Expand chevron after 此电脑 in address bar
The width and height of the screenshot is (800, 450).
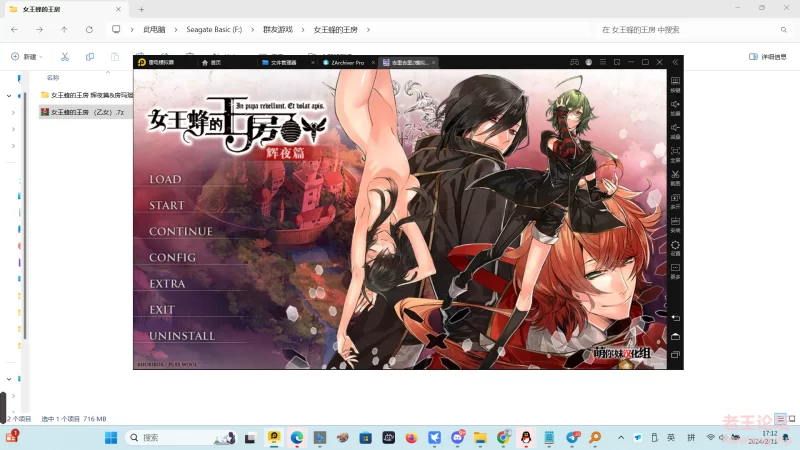pos(176,30)
